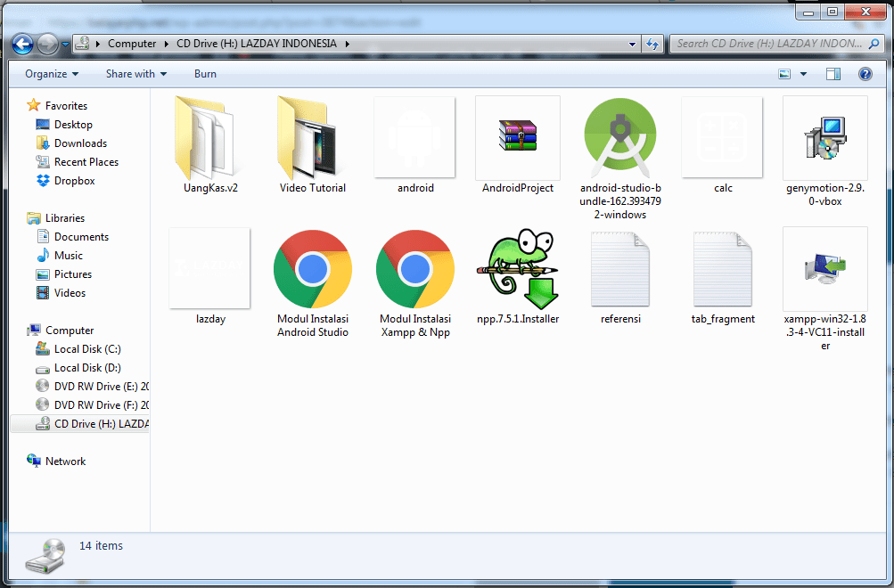Change your view icon in toolbar
The height and width of the screenshot is (588, 894).
pyautogui.click(x=784, y=74)
